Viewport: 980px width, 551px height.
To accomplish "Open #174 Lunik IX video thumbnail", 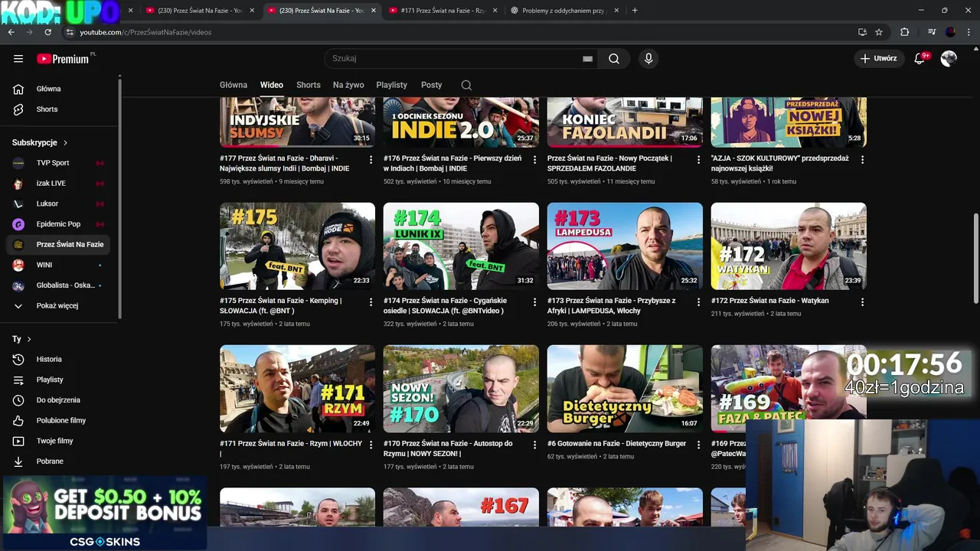I will click(x=461, y=246).
